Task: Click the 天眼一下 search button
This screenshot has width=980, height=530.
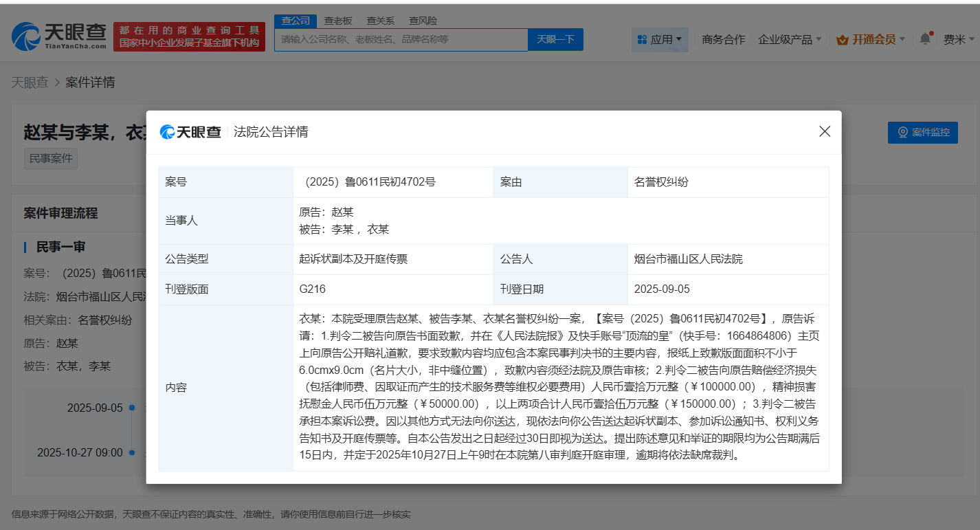Action: click(x=555, y=40)
